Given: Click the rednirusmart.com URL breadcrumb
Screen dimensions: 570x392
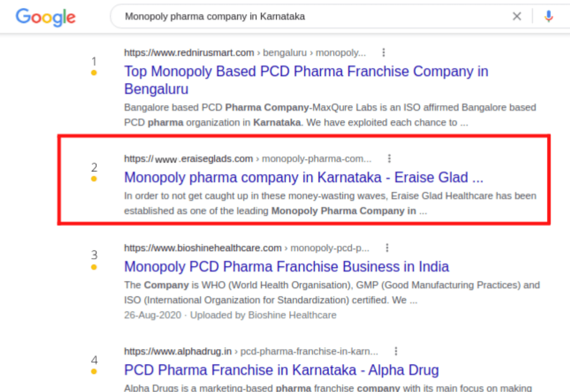Looking at the screenshot, I should point(189,53).
